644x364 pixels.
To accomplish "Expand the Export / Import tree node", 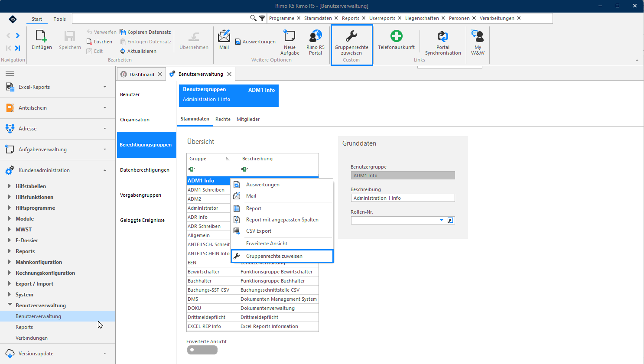I will pos(10,284).
